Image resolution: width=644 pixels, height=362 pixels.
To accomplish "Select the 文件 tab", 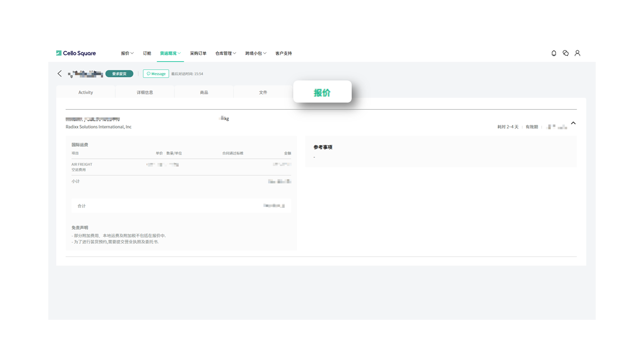I will [263, 93].
